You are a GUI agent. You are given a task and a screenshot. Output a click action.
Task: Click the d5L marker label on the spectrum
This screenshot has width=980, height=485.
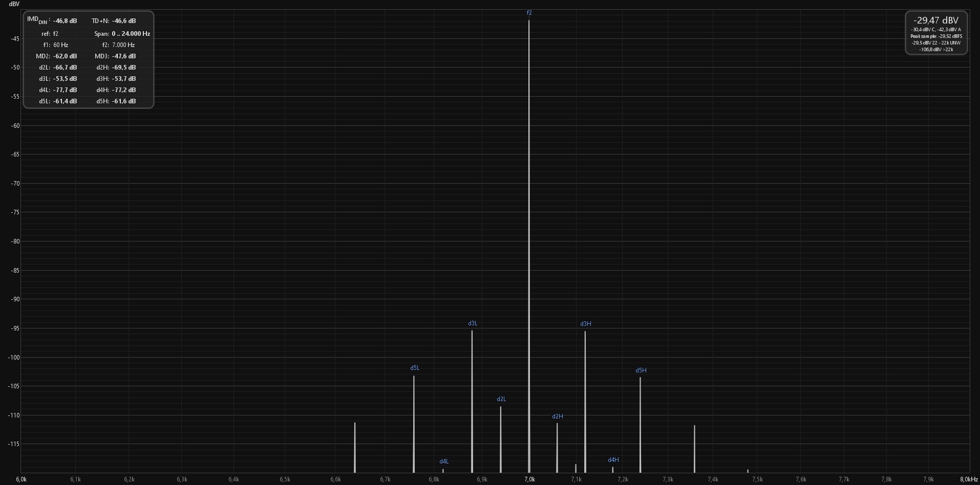click(x=415, y=368)
